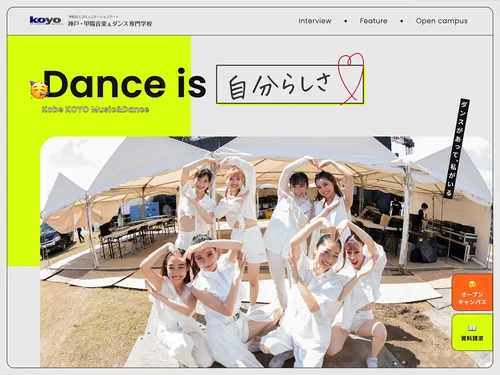
Task: Open the Interview nav link
Action: click(315, 21)
